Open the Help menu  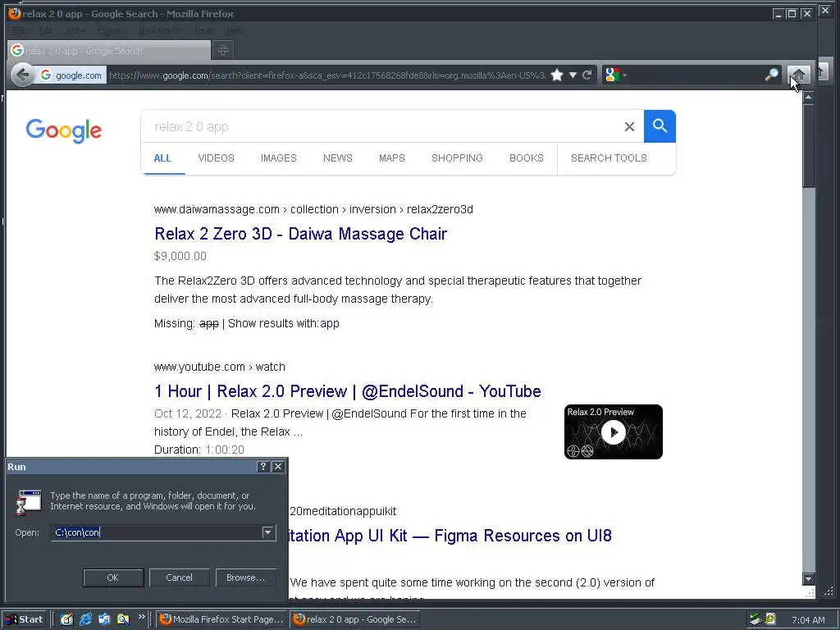pos(235,30)
